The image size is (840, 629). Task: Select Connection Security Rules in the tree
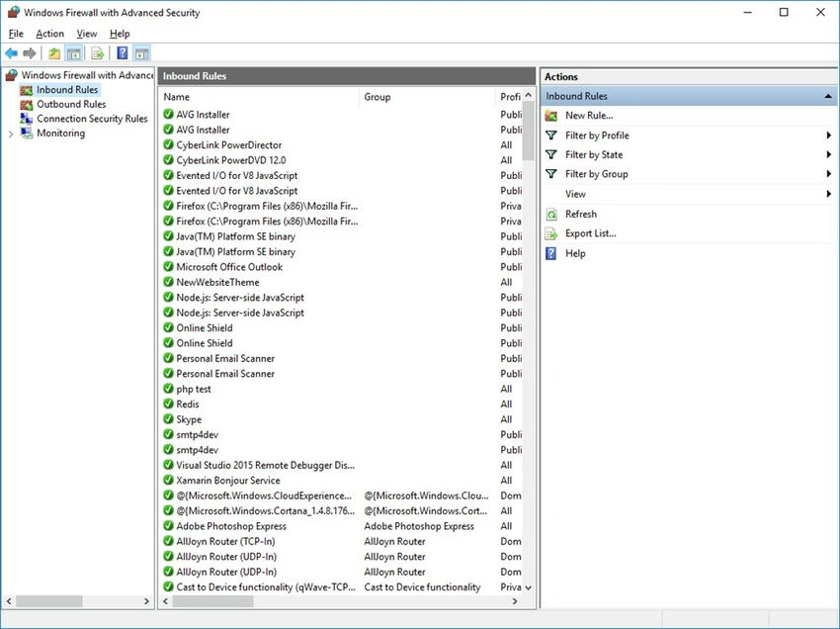92,119
